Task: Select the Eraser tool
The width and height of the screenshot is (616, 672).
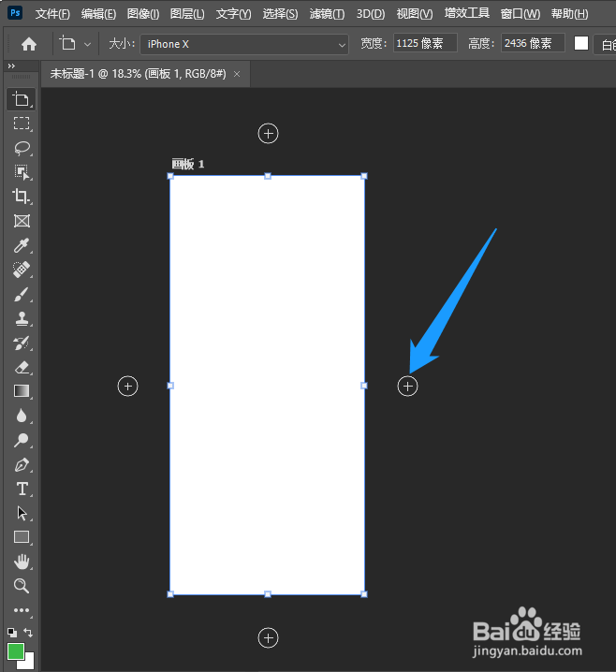Action: [x=21, y=367]
